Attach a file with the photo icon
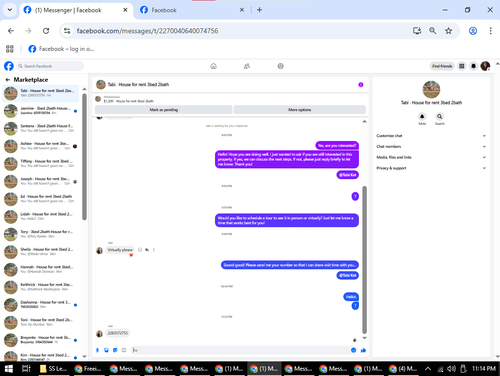This screenshot has width=500, height=376. coord(106,350)
